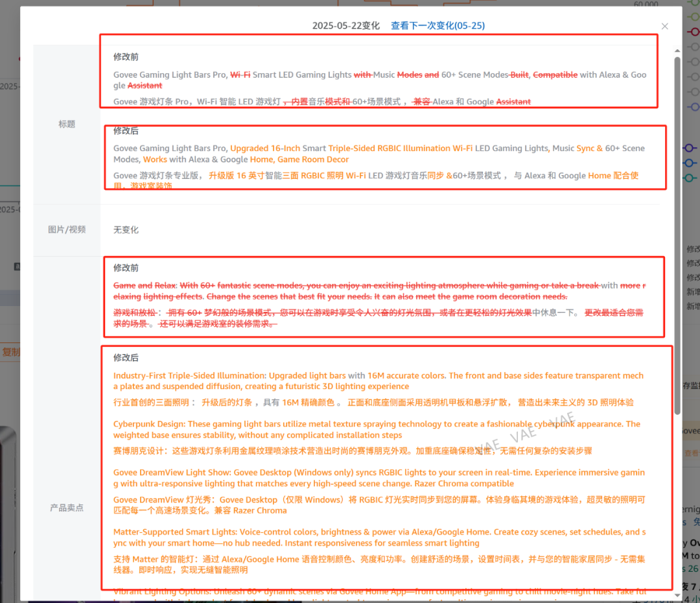Image resolution: width=700 pixels, height=603 pixels.
Task: Select 'Govee DreamView Light Show' English bullet
Action: [379, 478]
